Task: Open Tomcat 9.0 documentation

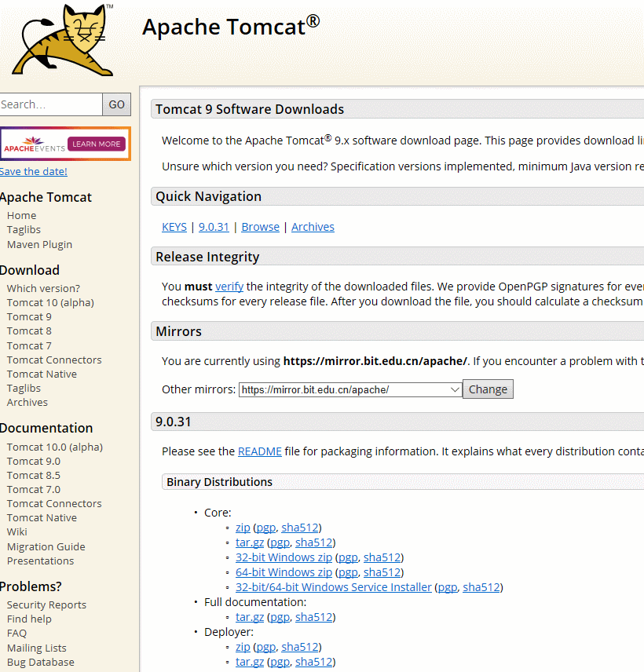Action: (34, 461)
